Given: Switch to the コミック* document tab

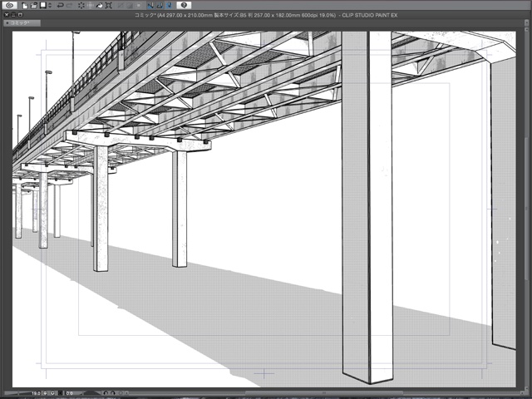Looking at the screenshot, I should [22, 23].
